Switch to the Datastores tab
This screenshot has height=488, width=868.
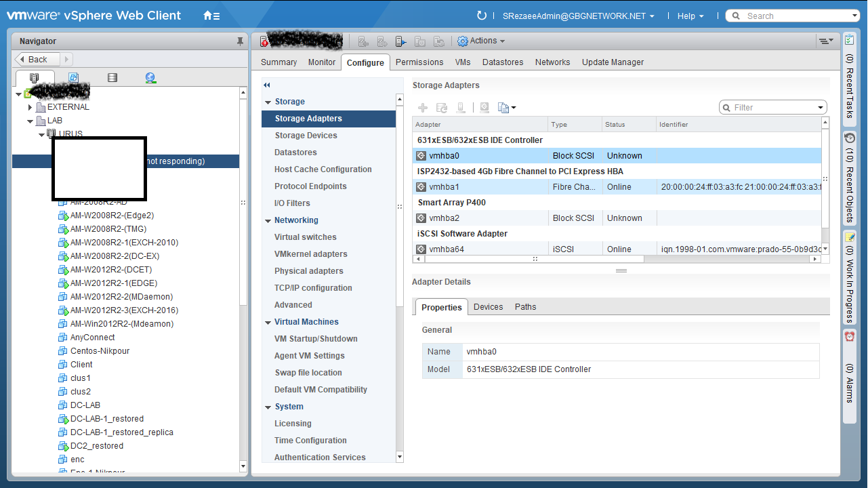pyautogui.click(x=502, y=62)
